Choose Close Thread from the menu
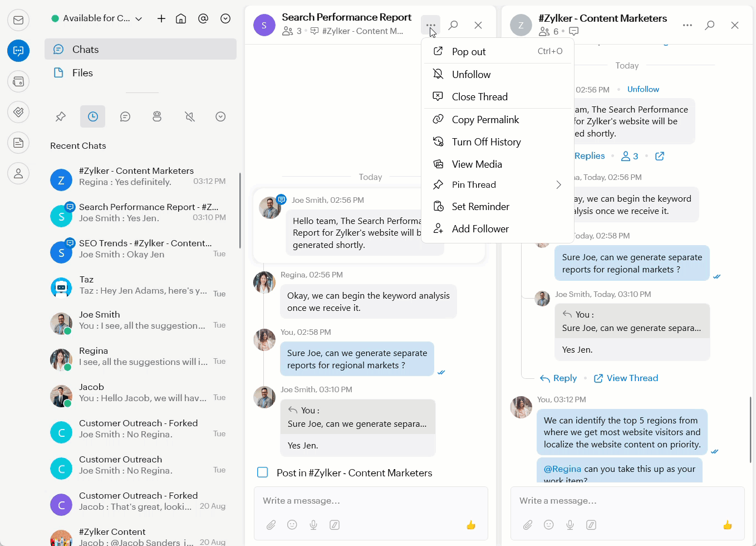The image size is (756, 546). (498, 96)
